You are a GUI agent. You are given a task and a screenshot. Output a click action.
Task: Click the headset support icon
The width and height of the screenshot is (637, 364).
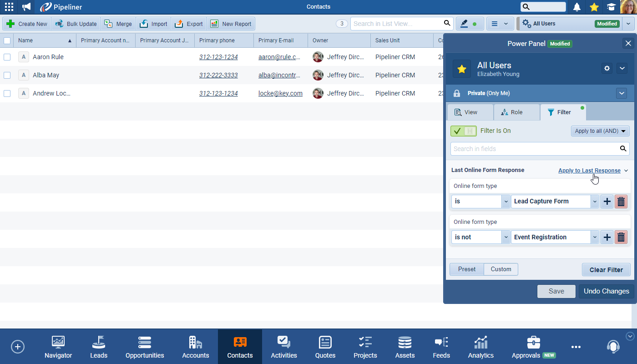pyautogui.click(x=613, y=347)
